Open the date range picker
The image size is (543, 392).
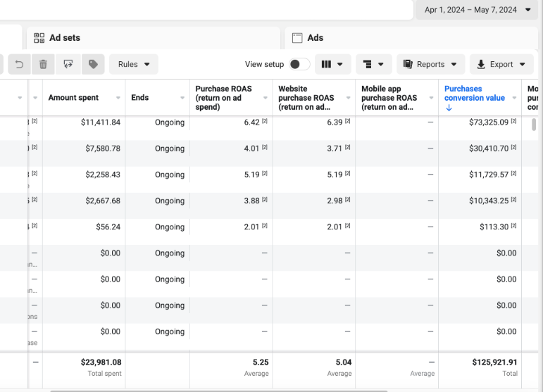tap(478, 10)
